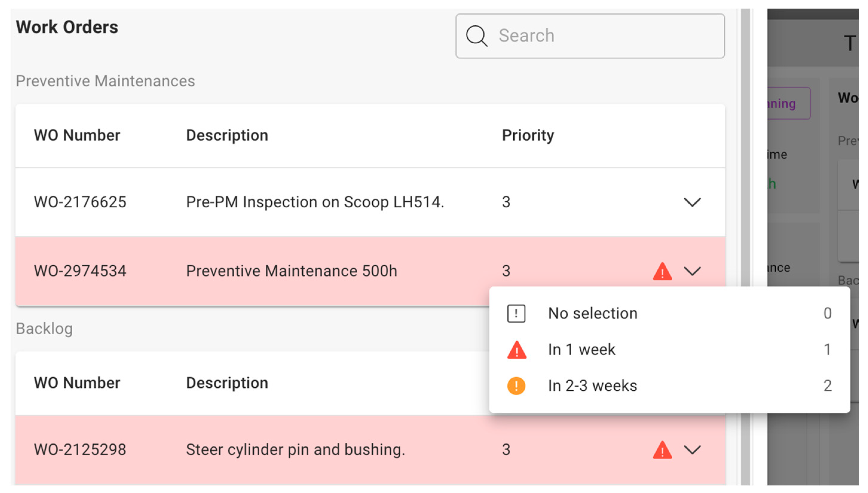The image size is (868, 493).
Task: Click the search magnifier icon
Action: pyautogui.click(x=476, y=36)
